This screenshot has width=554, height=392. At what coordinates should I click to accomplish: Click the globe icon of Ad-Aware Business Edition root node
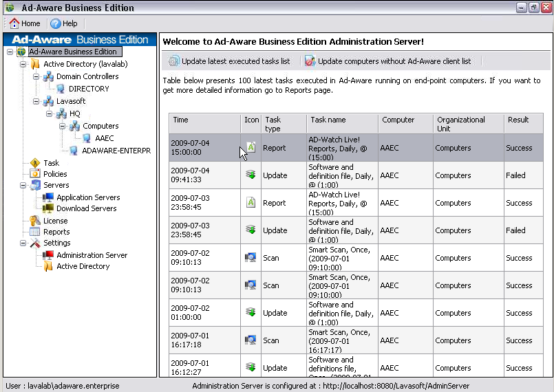[x=21, y=52]
